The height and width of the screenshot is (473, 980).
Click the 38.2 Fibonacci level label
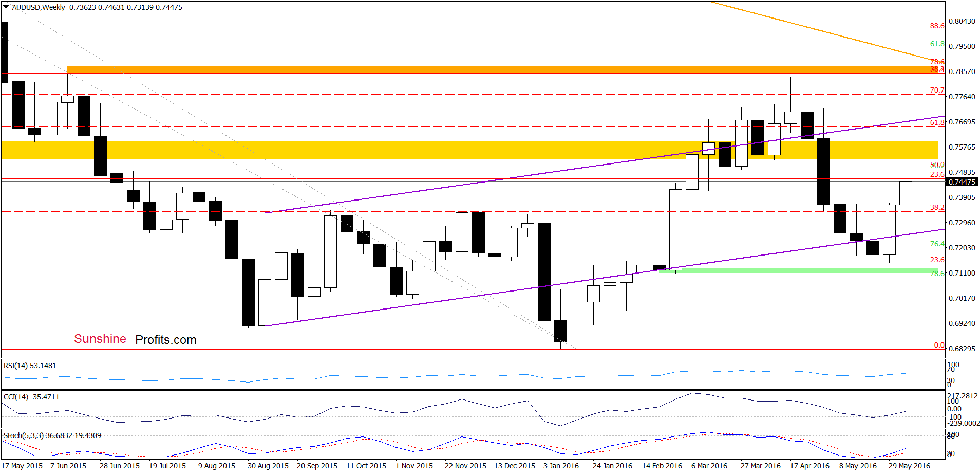[x=937, y=207]
